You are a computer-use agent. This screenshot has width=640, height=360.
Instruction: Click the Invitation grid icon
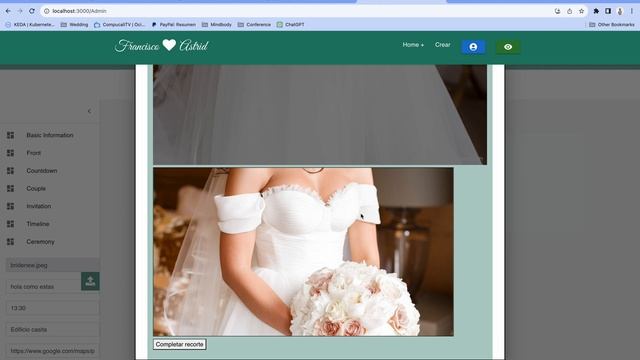[11, 206]
